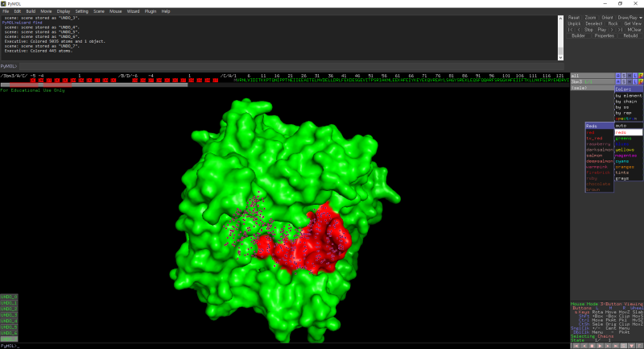This screenshot has width=644, height=349.
Task: Open the Setting menu
Action: pos(81,11)
